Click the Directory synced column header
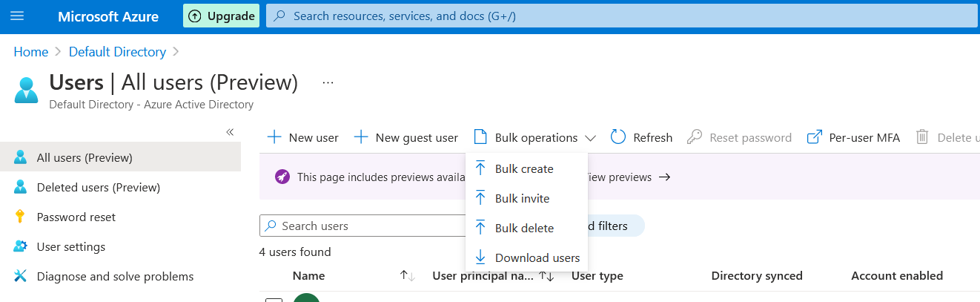Viewport: 980px width, 302px height. (x=757, y=275)
